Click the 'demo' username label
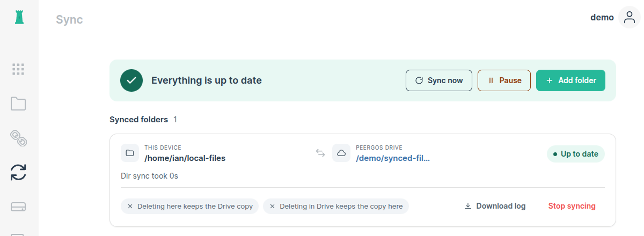This screenshot has width=644, height=236. point(602,17)
